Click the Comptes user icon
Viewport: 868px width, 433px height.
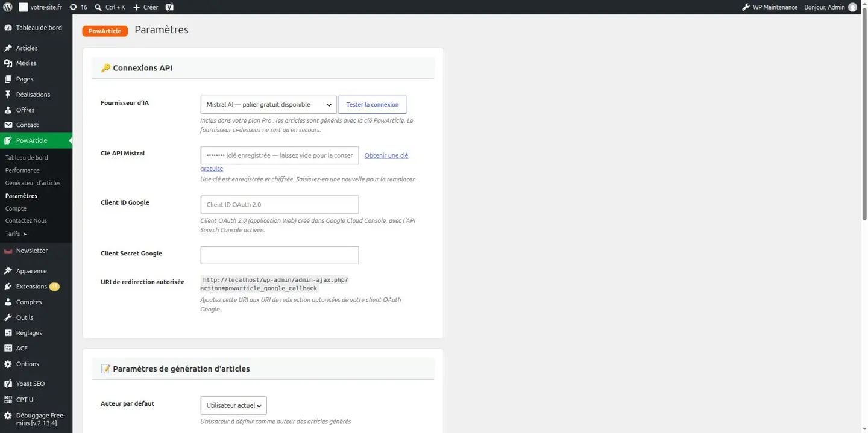coord(8,302)
